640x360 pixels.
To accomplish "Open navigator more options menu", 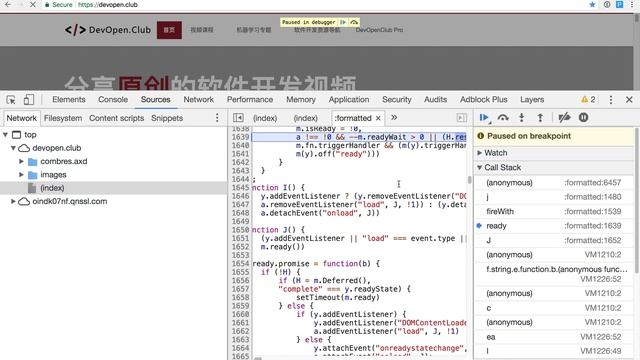I will [217, 118].
